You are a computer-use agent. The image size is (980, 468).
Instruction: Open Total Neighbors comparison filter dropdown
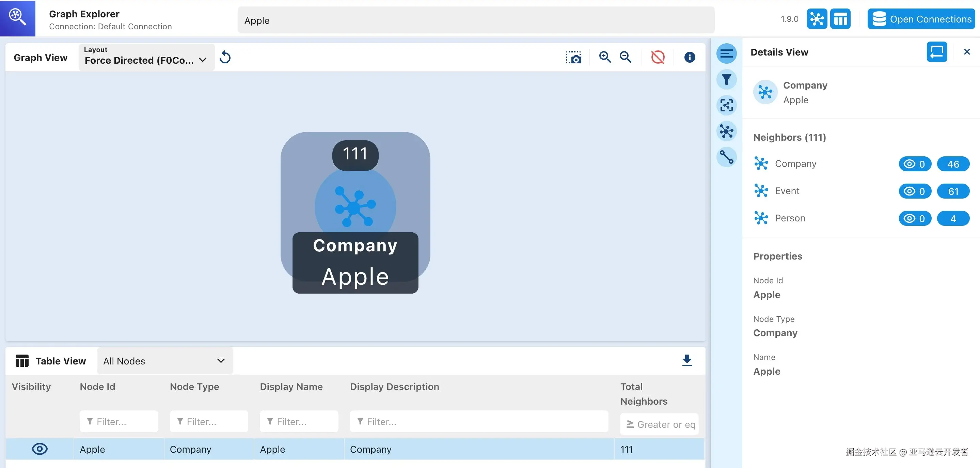[630, 424]
